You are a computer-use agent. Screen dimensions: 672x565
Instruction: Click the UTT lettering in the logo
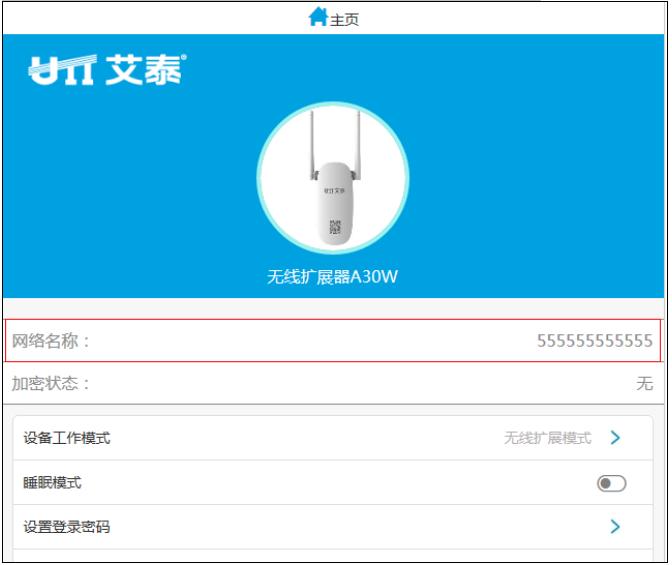62,70
